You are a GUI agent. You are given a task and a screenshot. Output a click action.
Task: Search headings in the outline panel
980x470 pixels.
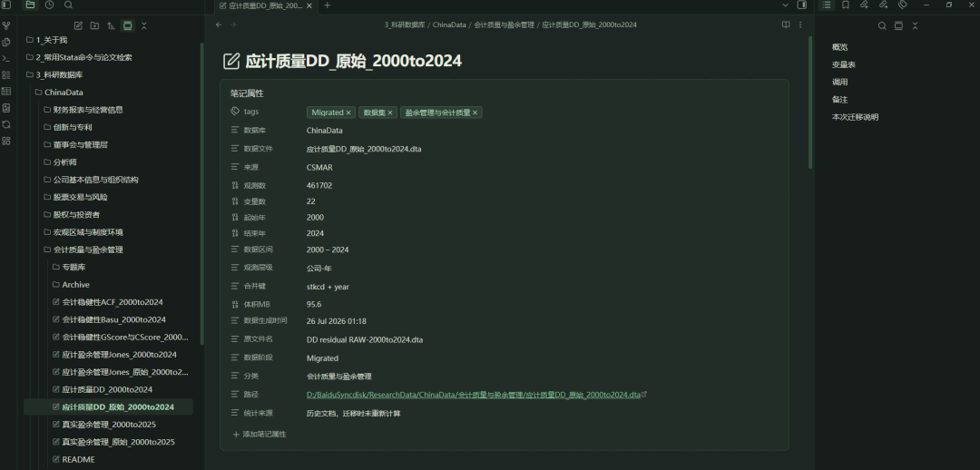click(882, 25)
